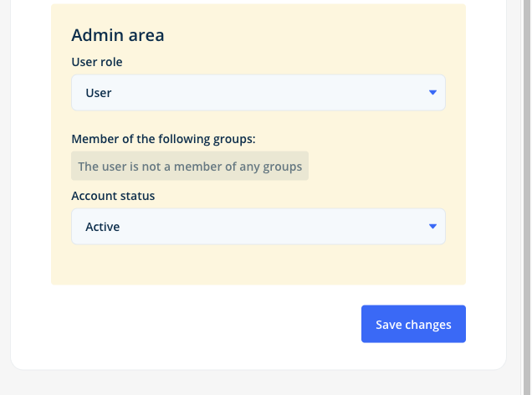Click the Admin area heading
Image resolution: width=532 pixels, height=395 pixels.
pyautogui.click(x=118, y=35)
